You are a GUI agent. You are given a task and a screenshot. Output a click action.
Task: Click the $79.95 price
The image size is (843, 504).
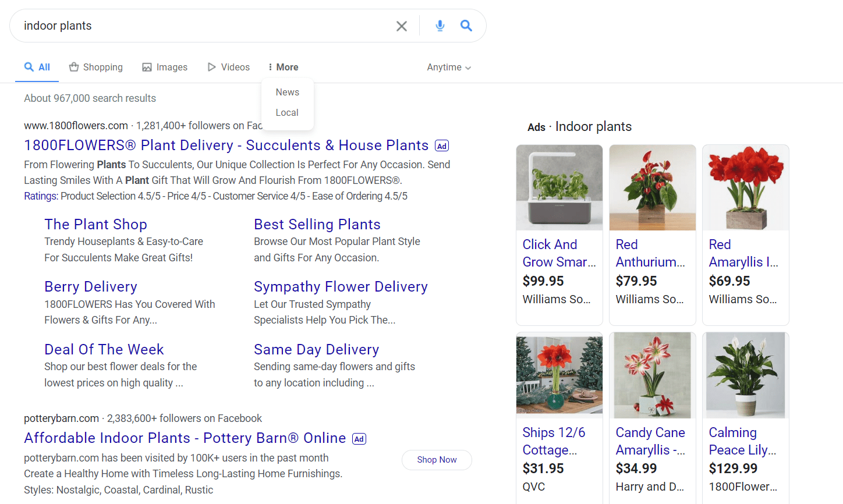coord(636,281)
